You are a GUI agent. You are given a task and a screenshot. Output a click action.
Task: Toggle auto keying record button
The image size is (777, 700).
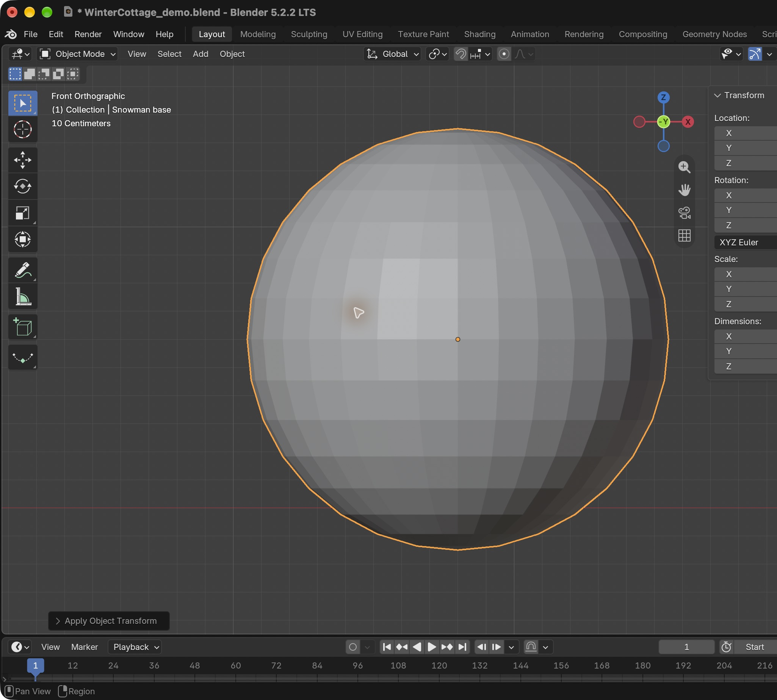[x=353, y=647]
